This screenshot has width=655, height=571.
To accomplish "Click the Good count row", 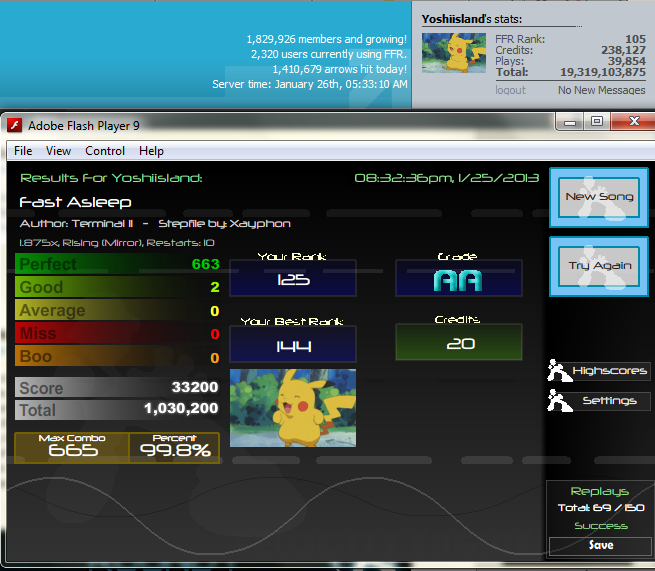I will tap(118, 287).
